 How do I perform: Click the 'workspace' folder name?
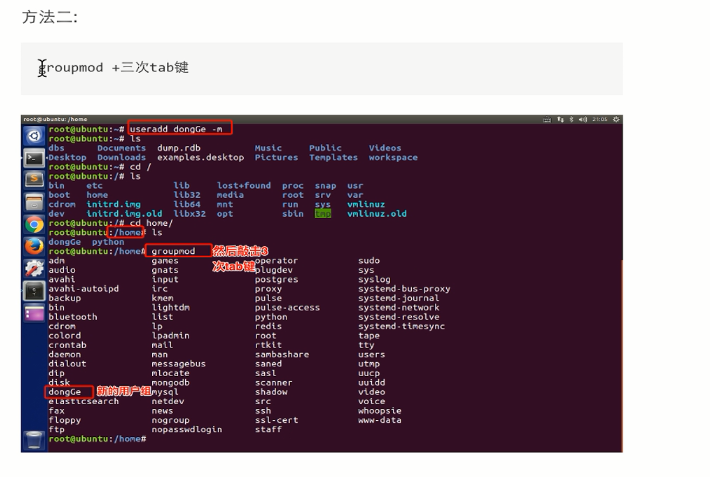pos(393,158)
